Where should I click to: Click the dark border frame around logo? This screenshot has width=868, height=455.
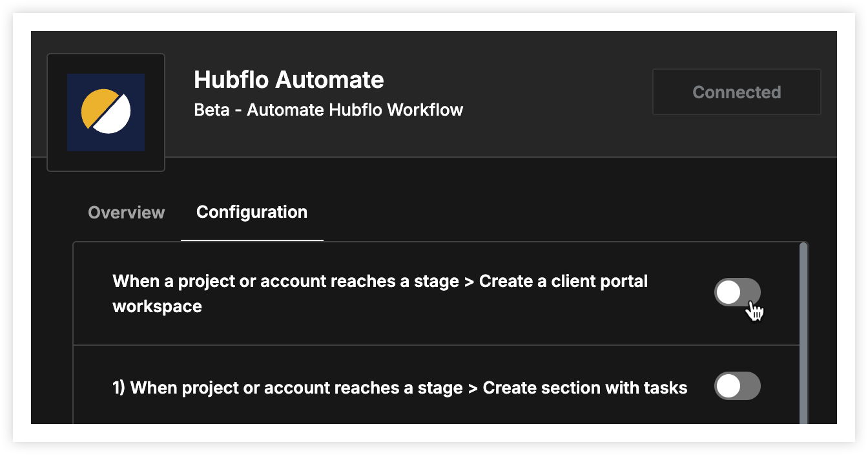tap(106, 112)
